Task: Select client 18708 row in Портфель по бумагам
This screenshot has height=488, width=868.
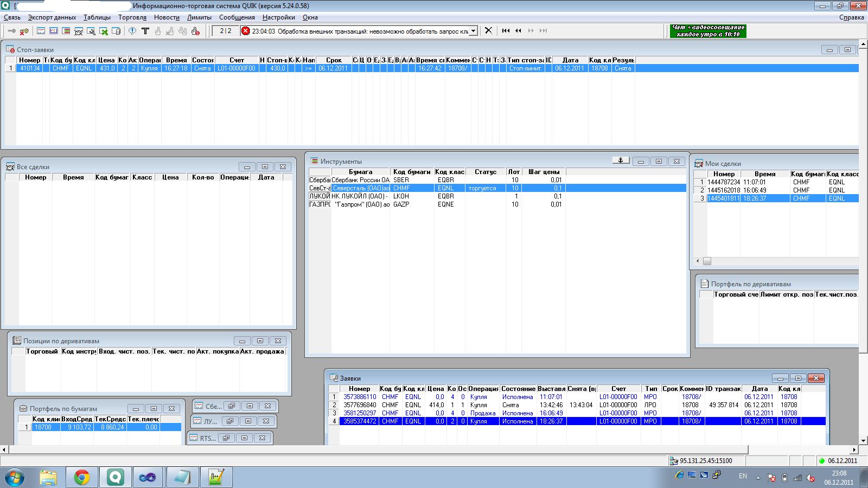Action: point(100,427)
